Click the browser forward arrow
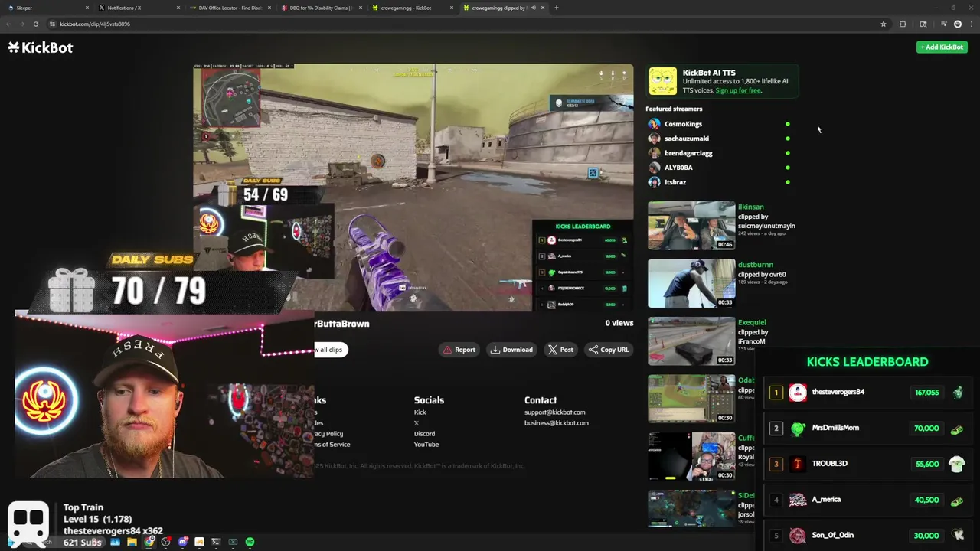Screen dimensions: 980x551 pos(21,24)
